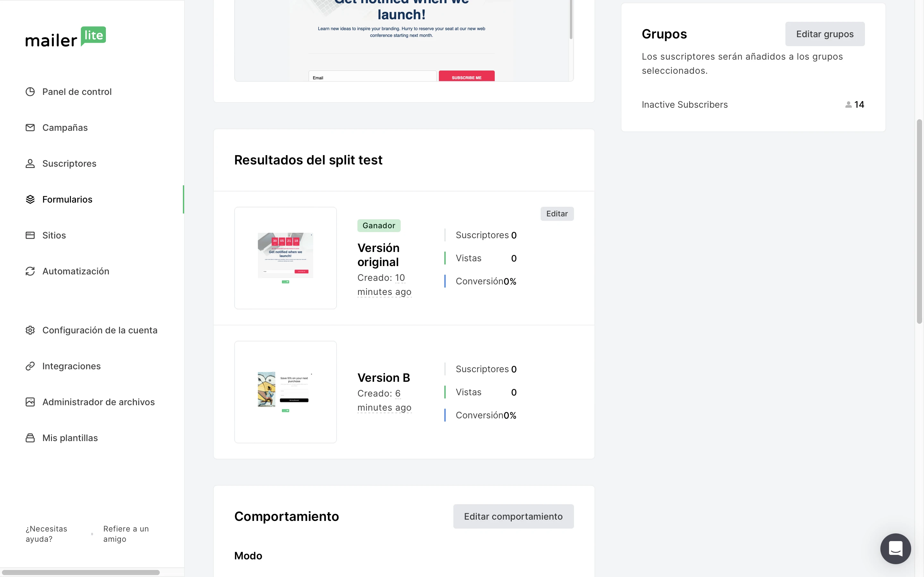
Task: Click the Panel de control clock icon
Action: coord(30,92)
